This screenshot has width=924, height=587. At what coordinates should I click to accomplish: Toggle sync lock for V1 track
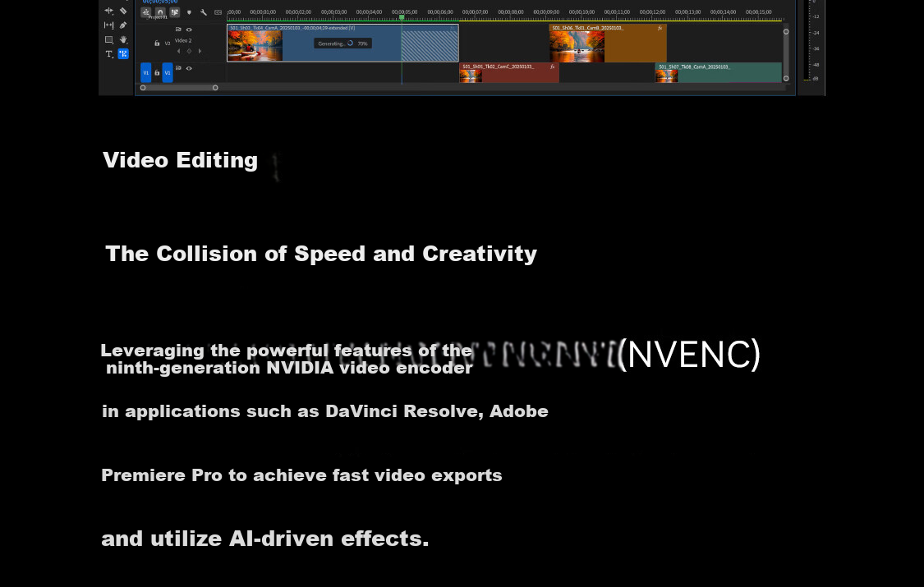(x=178, y=68)
